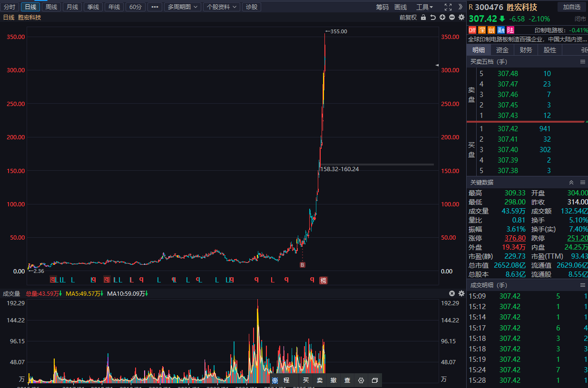Screen dimensions: 588x388
Task: Select the 资金 tab in side panel
Action: point(502,50)
